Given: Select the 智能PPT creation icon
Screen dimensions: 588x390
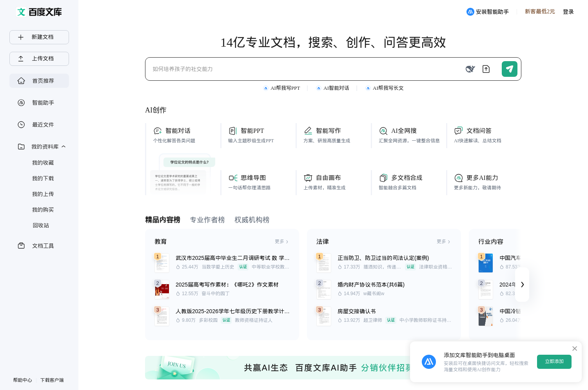Looking at the screenshot, I should coord(233,131).
